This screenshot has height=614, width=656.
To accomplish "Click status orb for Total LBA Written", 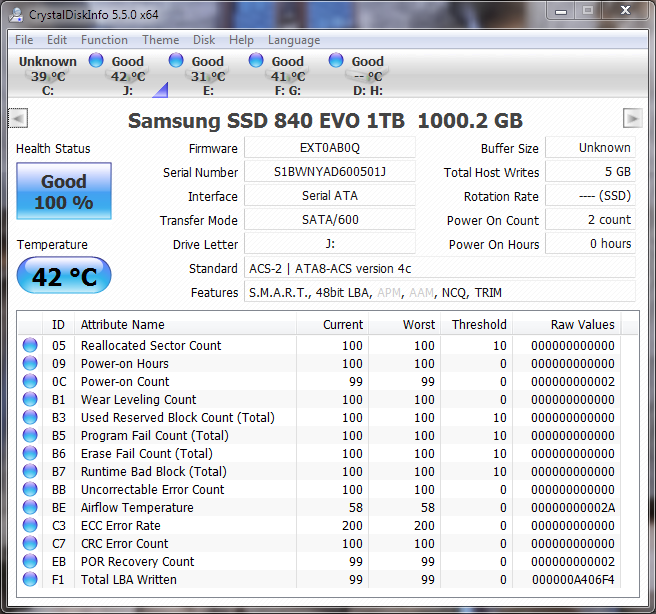I will coord(30,580).
